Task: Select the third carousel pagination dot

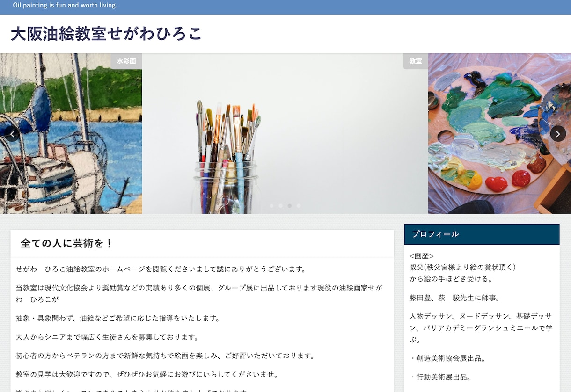Action: 290,206
